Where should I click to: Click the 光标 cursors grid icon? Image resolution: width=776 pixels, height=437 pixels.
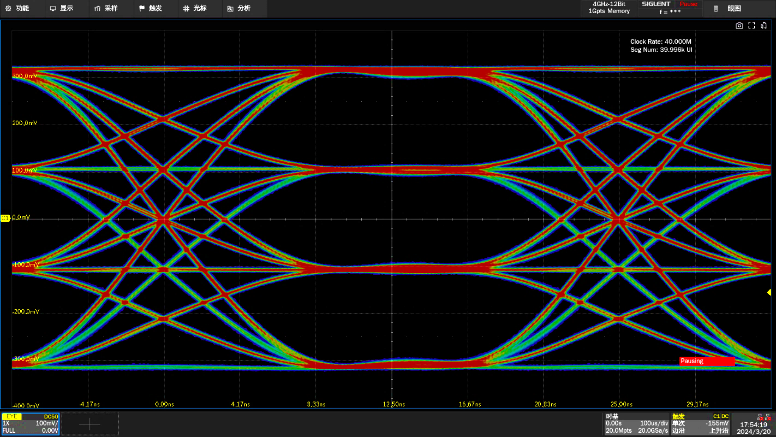(x=186, y=7)
